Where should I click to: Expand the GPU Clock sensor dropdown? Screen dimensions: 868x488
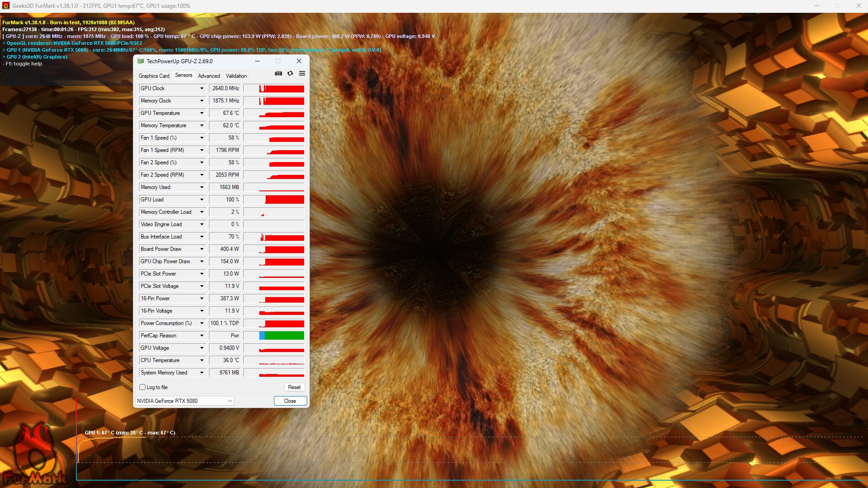click(x=201, y=88)
